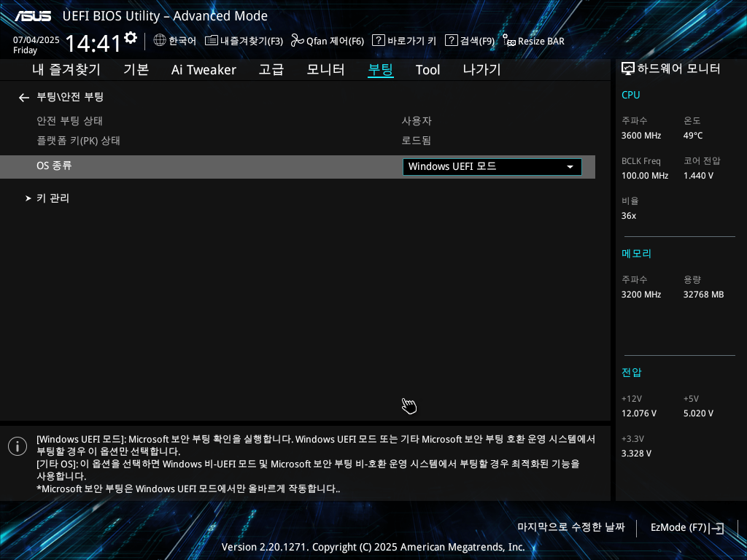
Task: Open 검색(F9) search
Action: 470,41
